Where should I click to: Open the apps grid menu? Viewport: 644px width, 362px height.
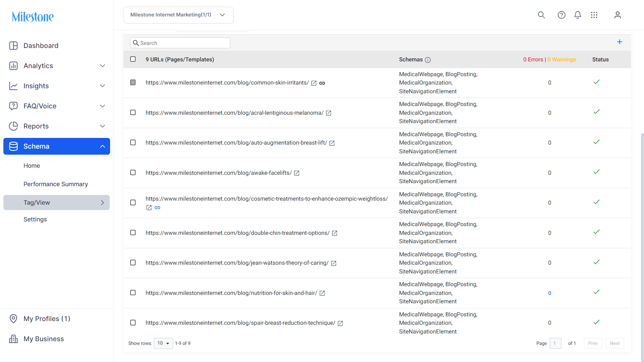pos(594,15)
